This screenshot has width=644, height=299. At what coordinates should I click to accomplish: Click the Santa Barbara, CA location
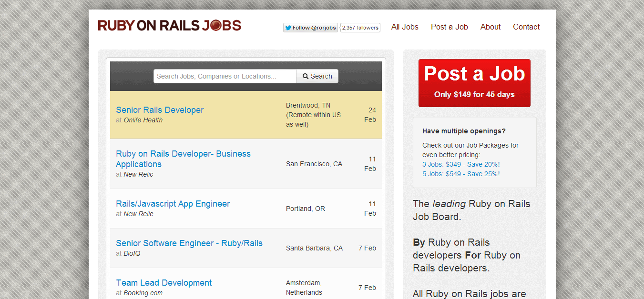(314, 248)
